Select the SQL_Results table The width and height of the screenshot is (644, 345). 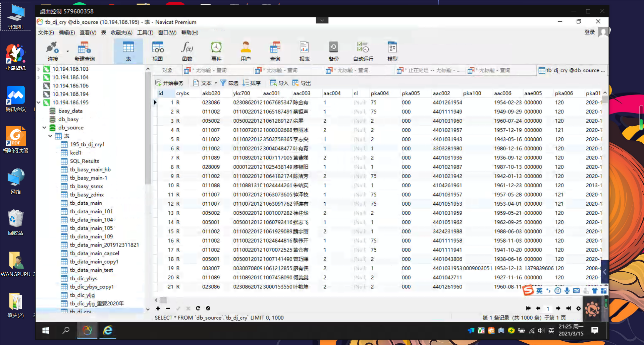coord(84,161)
